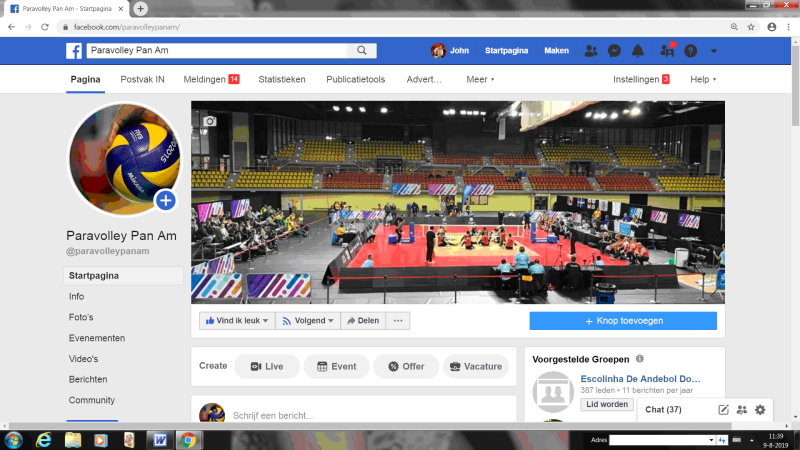Screen dimensions: 800x450
Task: Open the Postvak IN tab
Action: (x=142, y=80)
